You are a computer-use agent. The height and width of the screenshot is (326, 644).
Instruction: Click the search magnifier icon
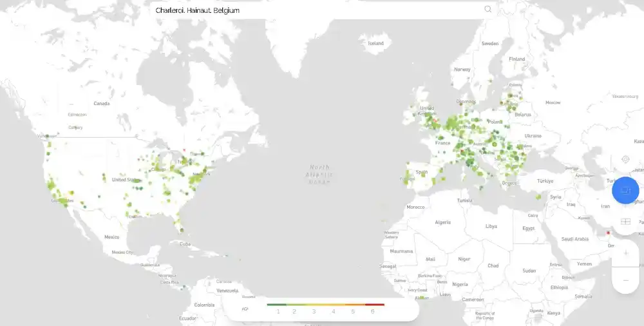[x=488, y=9]
